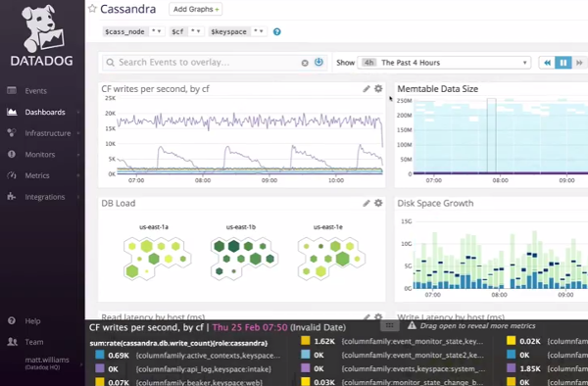Screen dimensions: 588x386
Task: Step forward in time with fast-forward button
Action: click(x=579, y=63)
